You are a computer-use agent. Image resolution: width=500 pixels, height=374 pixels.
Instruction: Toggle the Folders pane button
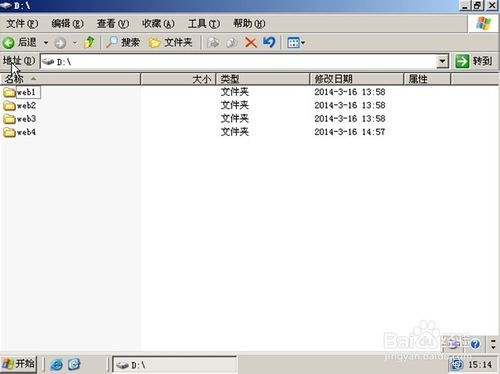171,42
